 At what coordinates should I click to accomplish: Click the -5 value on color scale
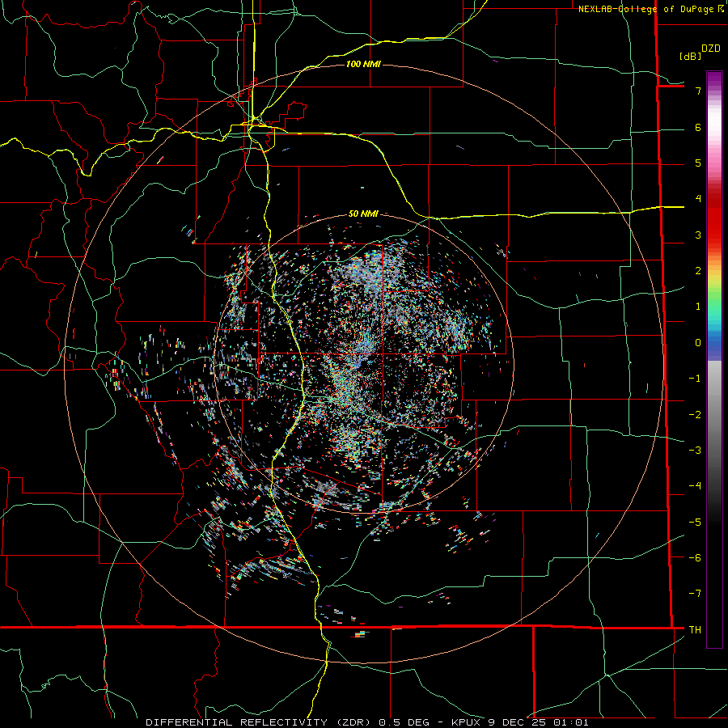695,522
